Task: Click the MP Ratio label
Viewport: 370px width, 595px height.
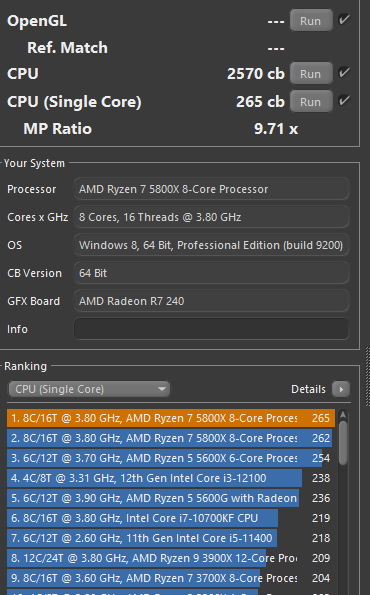Action: click(57, 129)
